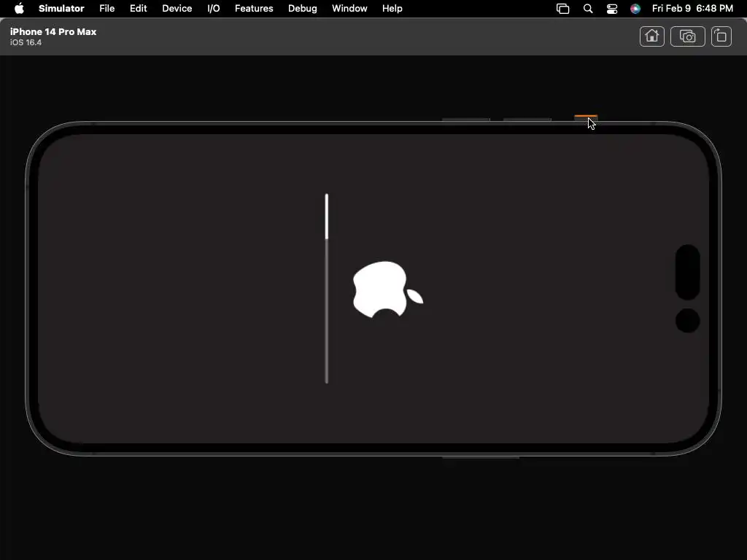Open Spotlight search in the menu bar
747x560 pixels.
pyautogui.click(x=588, y=9)
